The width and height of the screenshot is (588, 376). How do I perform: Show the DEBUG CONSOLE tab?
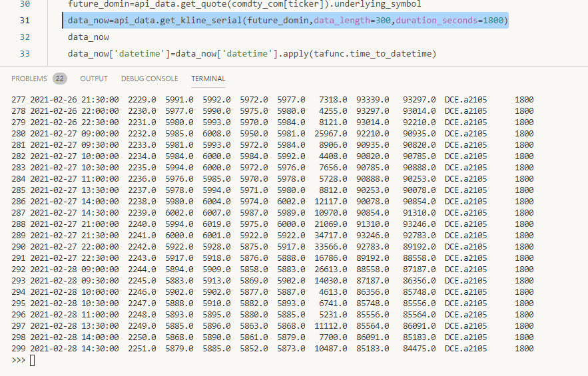149,79
